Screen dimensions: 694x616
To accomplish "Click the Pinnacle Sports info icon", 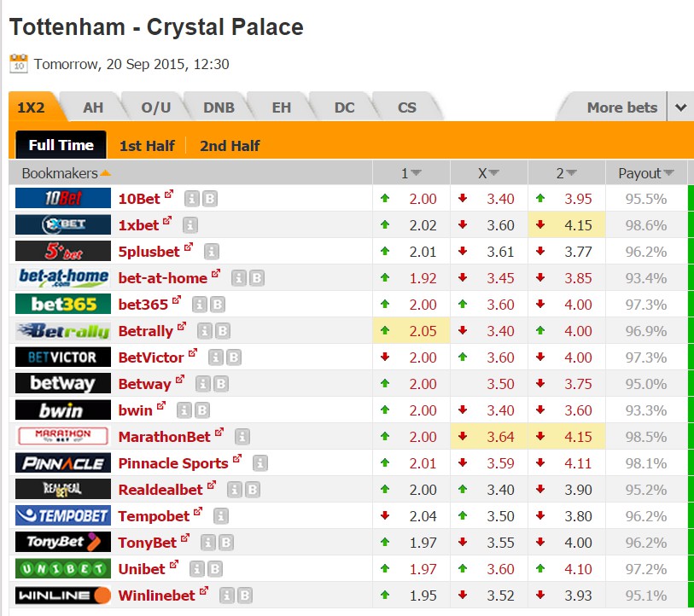I will click(x=260, y=463).
